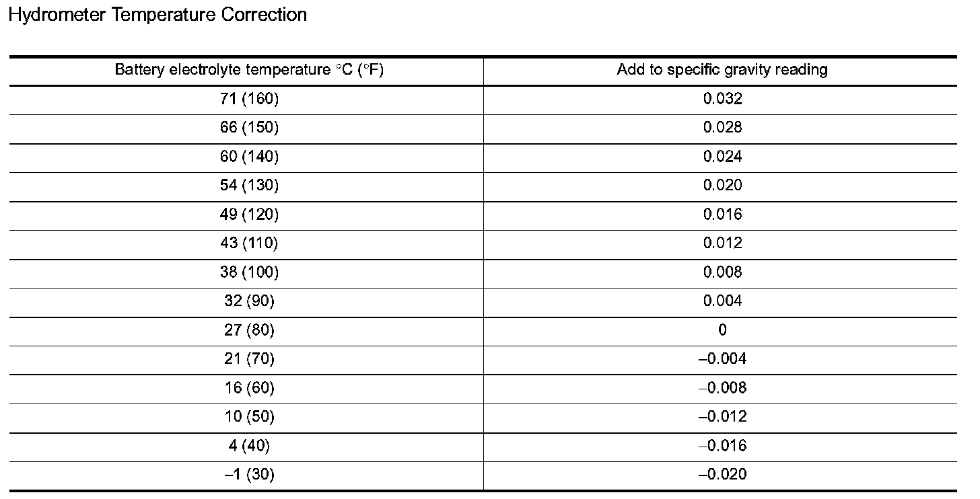
Task: Click the Hydrometer Temperature Correction title
Action: [157, 15]
